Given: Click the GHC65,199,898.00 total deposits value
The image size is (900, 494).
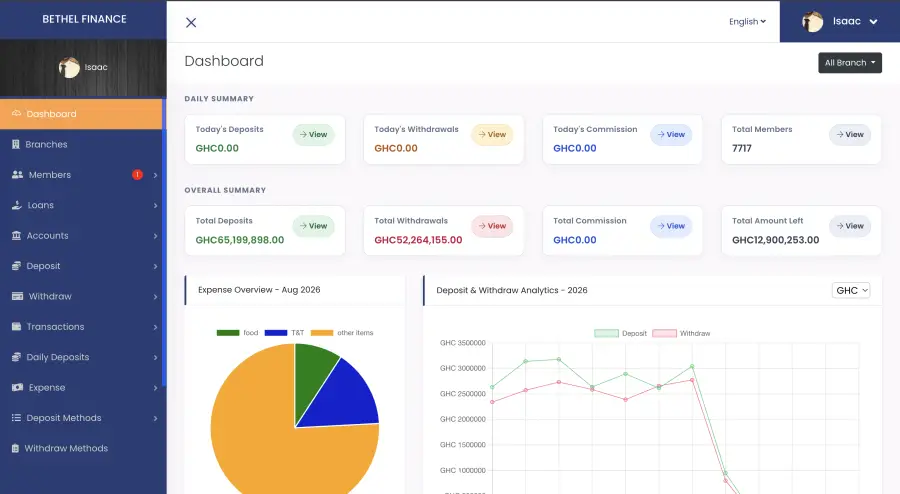Looking at the screenshot, I should (x=240, y=240).
